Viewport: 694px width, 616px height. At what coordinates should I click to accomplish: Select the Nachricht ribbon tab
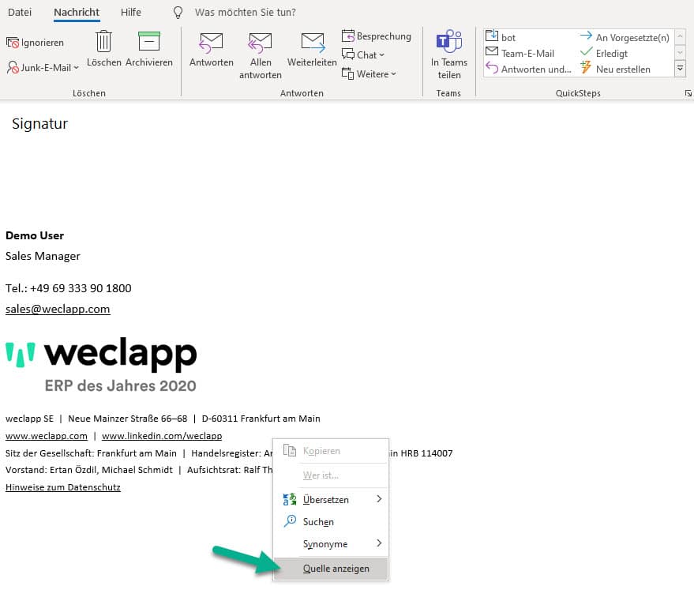coord(77,13)
